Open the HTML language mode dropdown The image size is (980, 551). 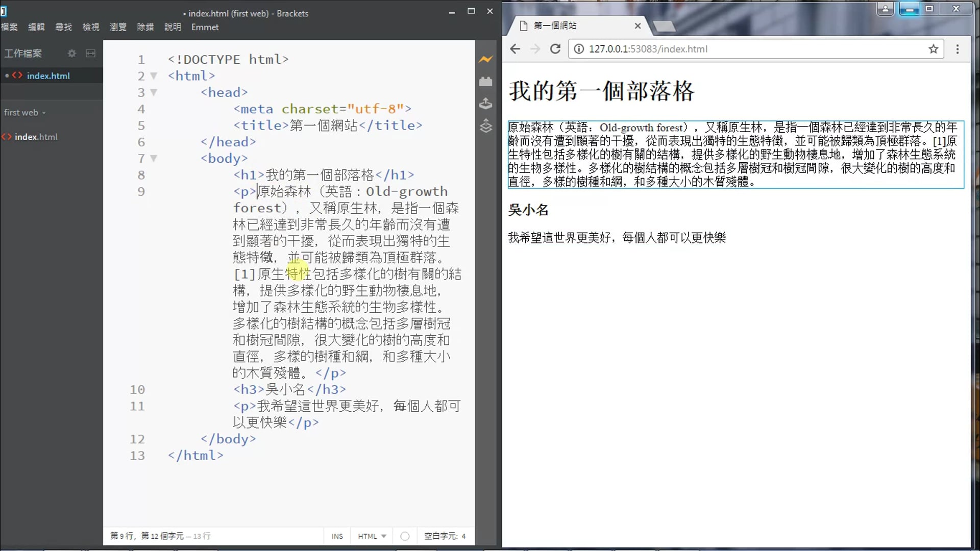tap(372, 536)
